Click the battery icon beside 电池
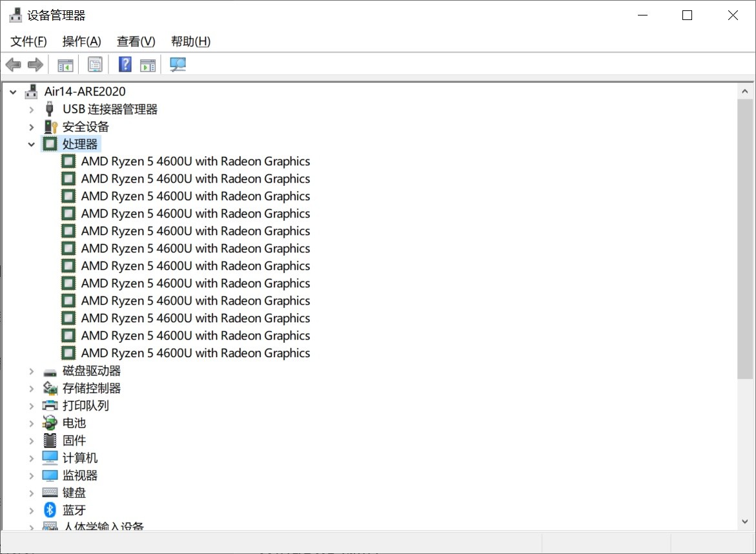This screenshot has width=756, height=554. click(x=50, y=423)
